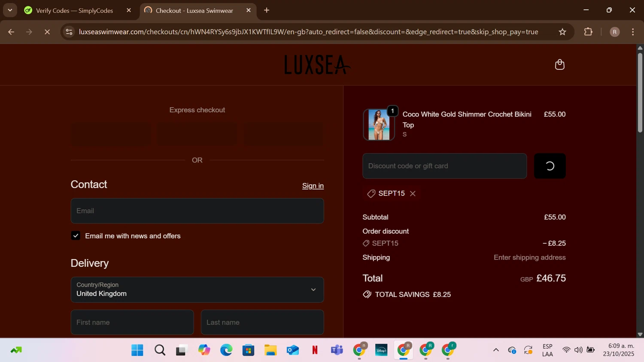Expand the Country/Region dropdown
The width and height of the screenshot is (644, 362).
[197, 290]
